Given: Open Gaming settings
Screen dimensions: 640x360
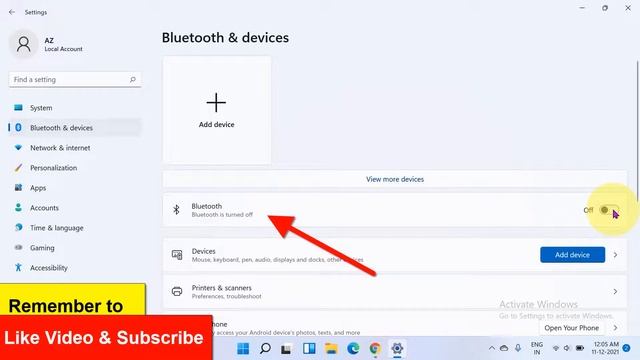Looking at the screenshot, I should tap(75, 248).
